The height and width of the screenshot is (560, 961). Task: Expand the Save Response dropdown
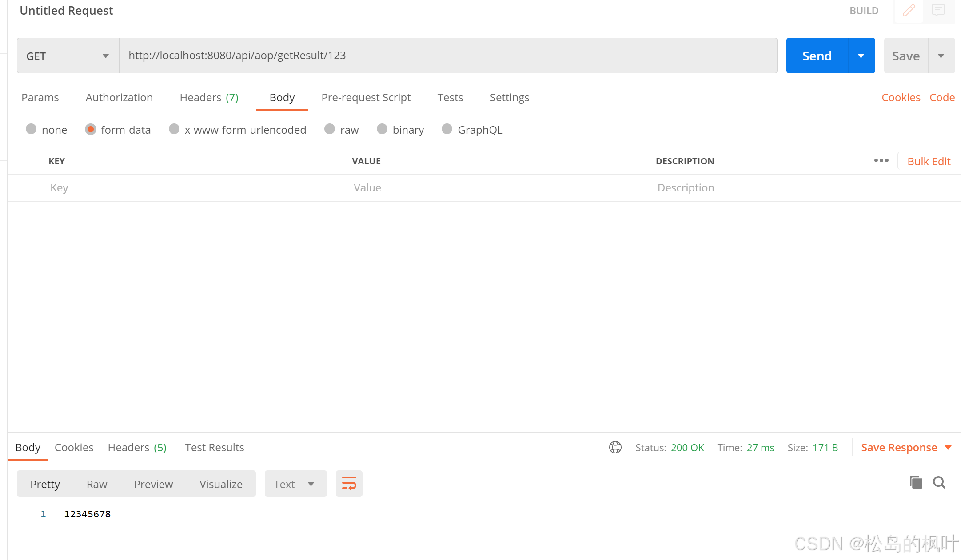click(948, 448)
